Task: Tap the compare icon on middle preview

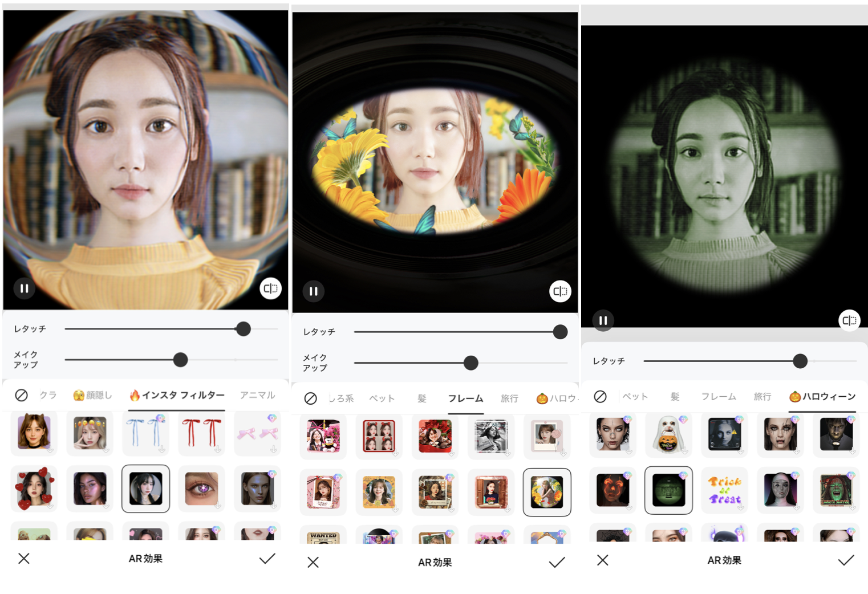Action: point(560,291)
